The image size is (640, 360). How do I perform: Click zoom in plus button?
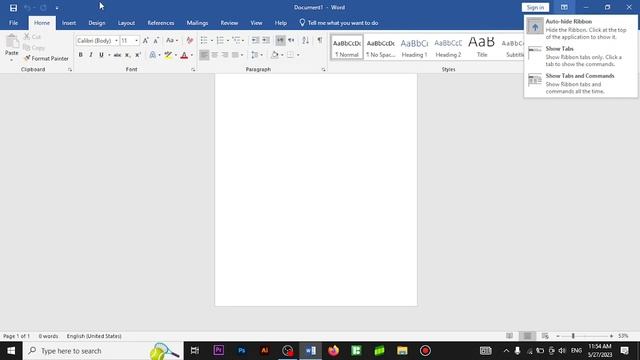click(611, 336)
